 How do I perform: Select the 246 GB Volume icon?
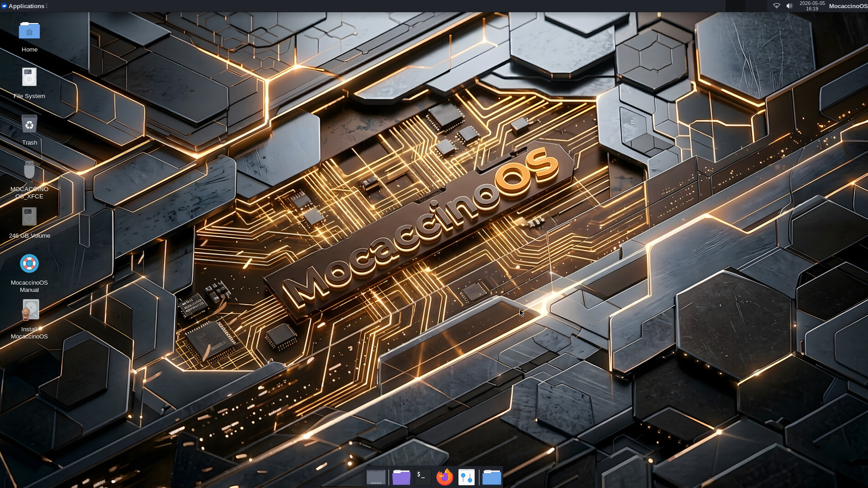click(29, 217)
